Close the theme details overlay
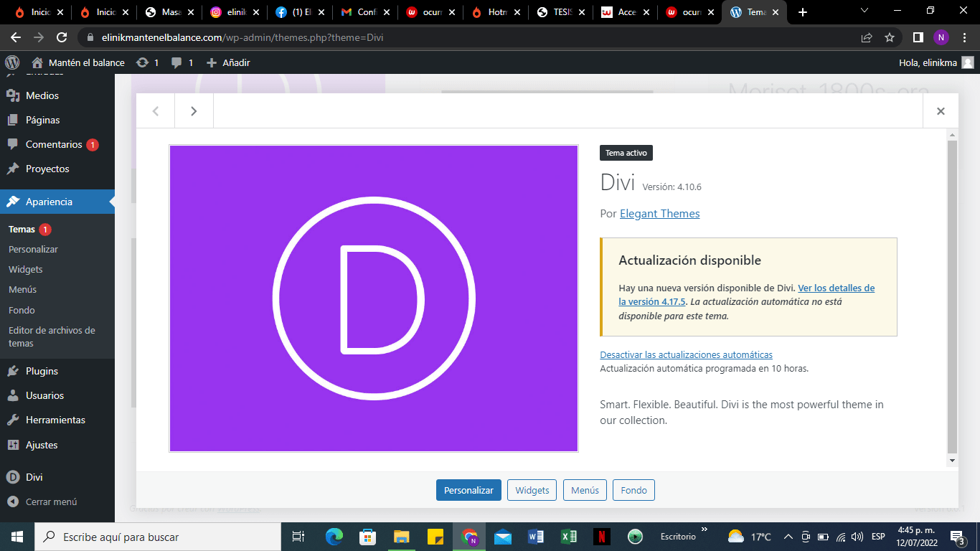Viewport: 980px width, 551px height. (941, 111)
